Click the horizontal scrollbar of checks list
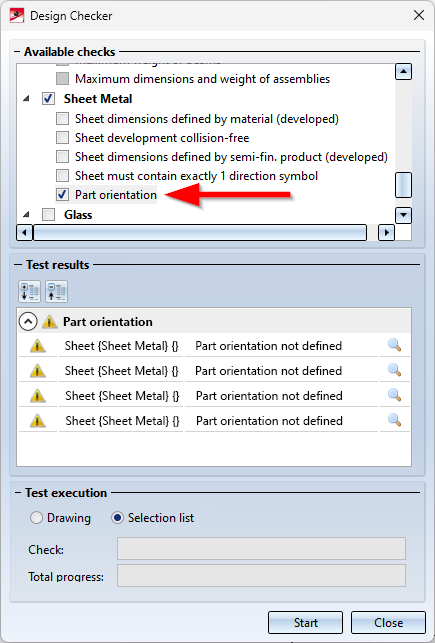 [x=200, y=233]
